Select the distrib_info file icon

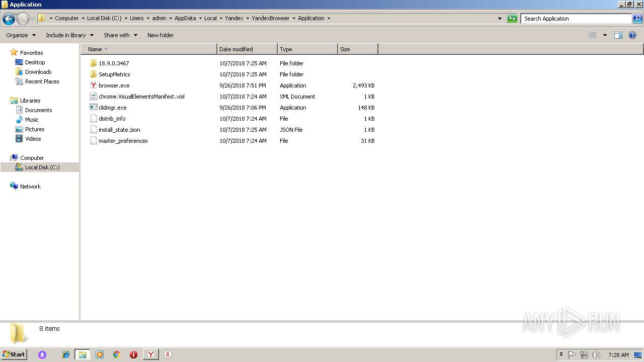pyautogui.click(x=93, y=119)
